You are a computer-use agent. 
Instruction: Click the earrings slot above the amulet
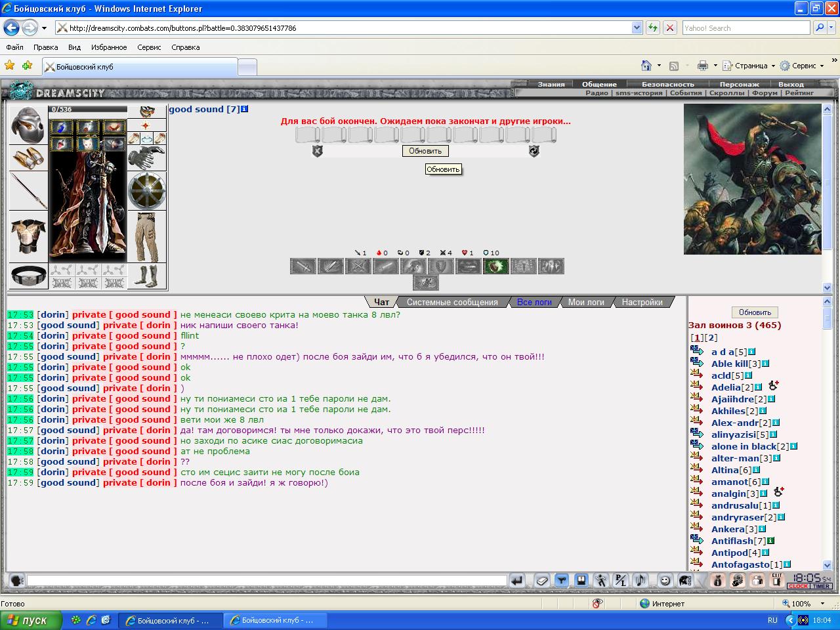(146, 112)
